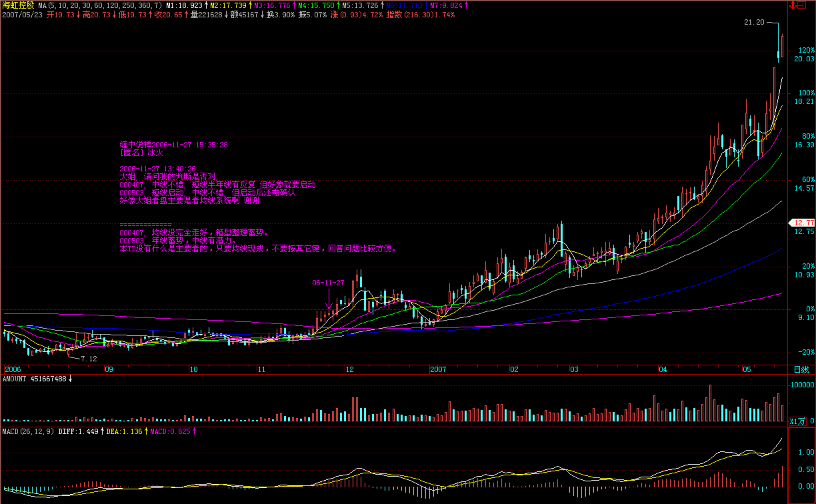Viewport: 816px width, 504px height.
Task: Click the AMOUNT indicator label
Action: [16, 379]
